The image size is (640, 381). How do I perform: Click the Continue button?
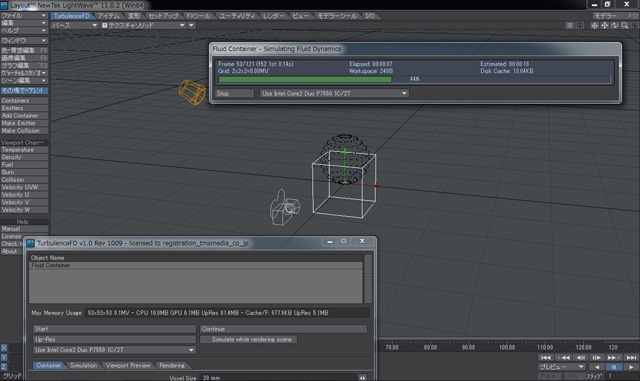pyautogui.click(x=283, y=329)
